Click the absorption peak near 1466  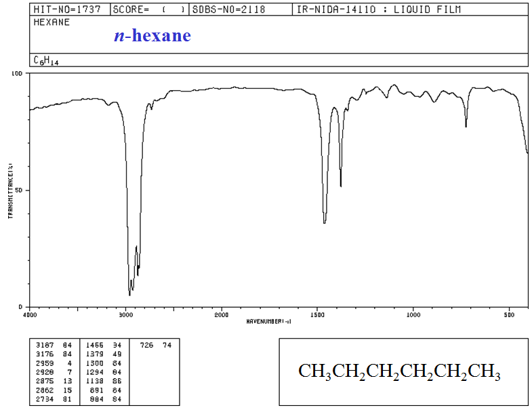point(325,222)
